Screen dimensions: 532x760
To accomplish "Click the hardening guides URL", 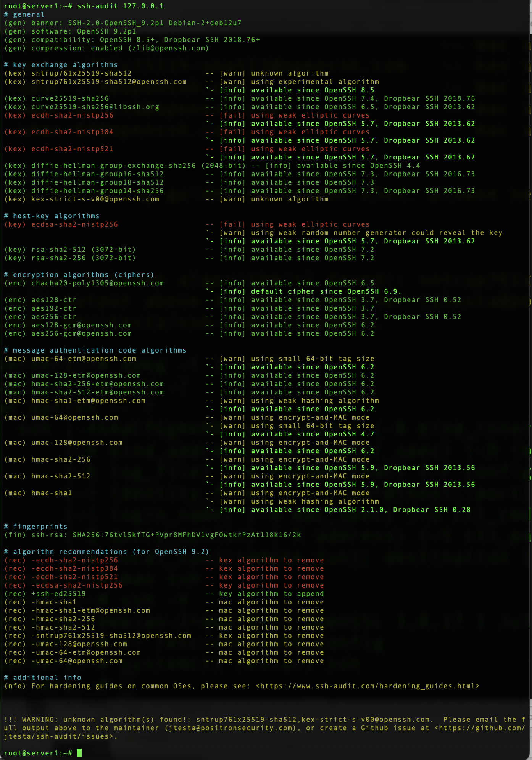I will pyautogui.click(x=368, y=686).
